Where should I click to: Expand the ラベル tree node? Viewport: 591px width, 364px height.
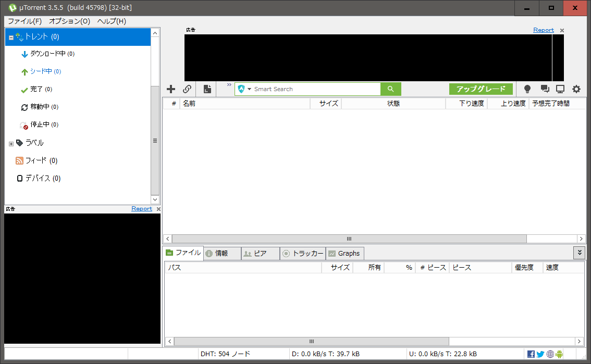(11, 143)
